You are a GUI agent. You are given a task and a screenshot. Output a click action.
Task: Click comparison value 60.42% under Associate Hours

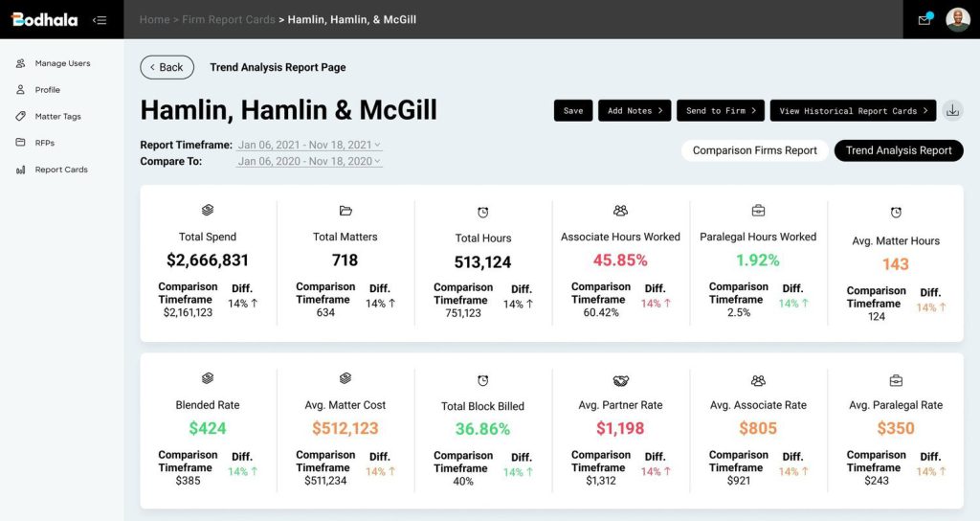(x=601, y=313)
